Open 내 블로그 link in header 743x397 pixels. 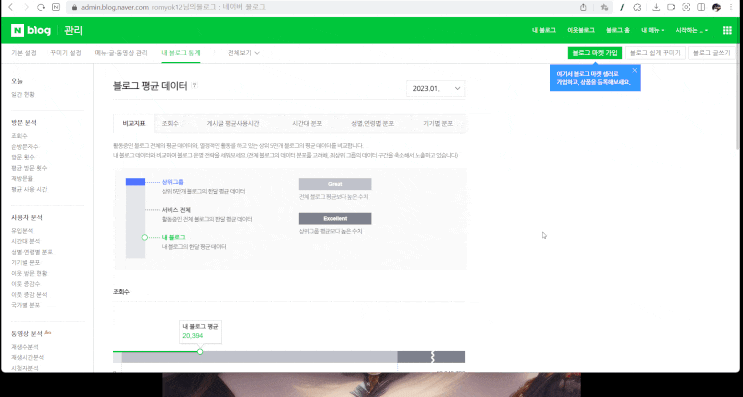pos(544,30)
